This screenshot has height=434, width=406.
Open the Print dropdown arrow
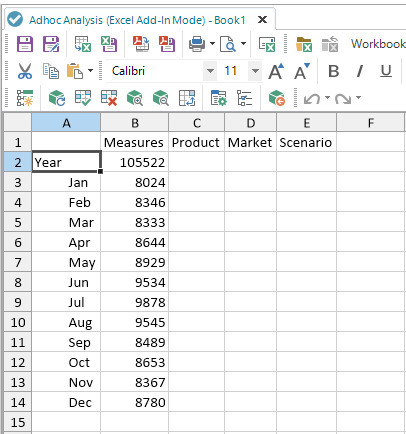pos(212,43)
